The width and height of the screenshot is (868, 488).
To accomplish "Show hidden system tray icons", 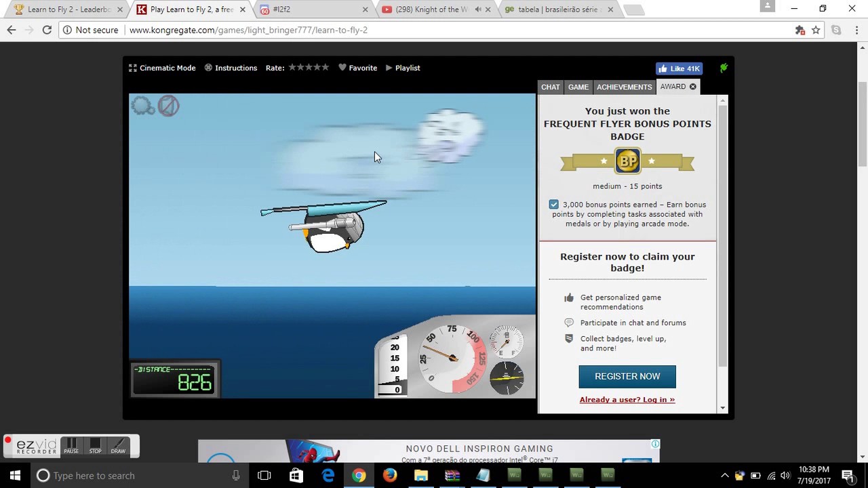I will tap(725, 475).
